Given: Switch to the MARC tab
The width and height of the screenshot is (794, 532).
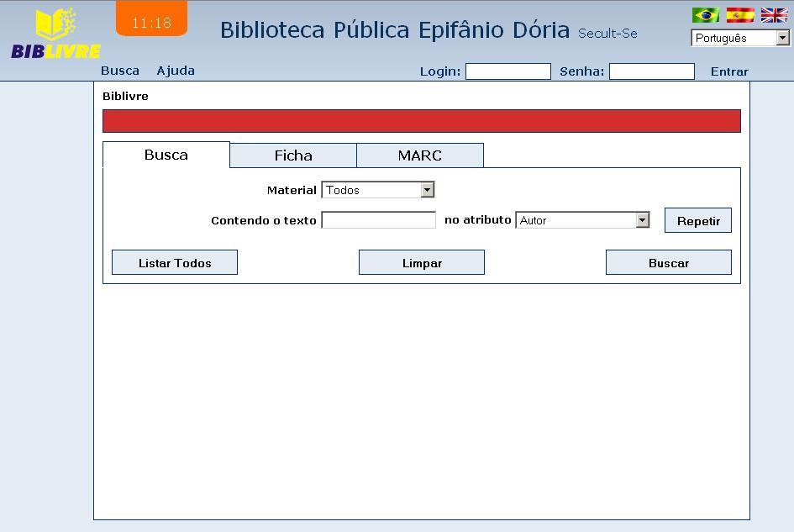Looking at the screenshot, I should point(420,155).
